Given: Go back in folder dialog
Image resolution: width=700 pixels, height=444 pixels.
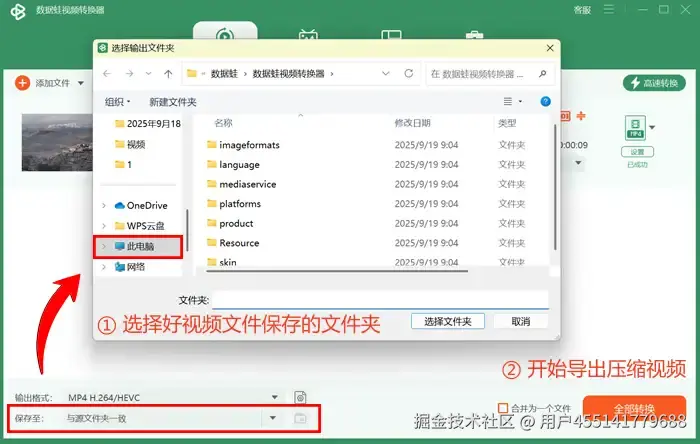Looking at the screenshot, I should [107, 74].
